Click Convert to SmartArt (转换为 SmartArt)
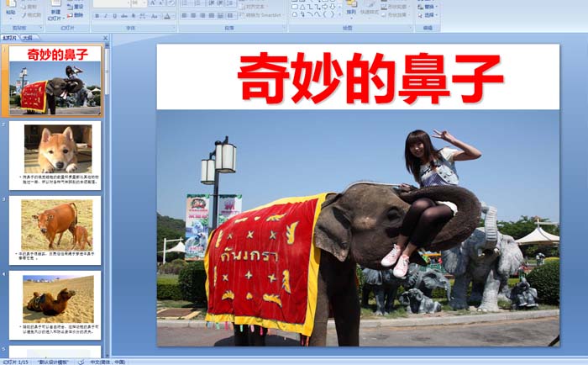The image size is (588, 365). [261, 15]
